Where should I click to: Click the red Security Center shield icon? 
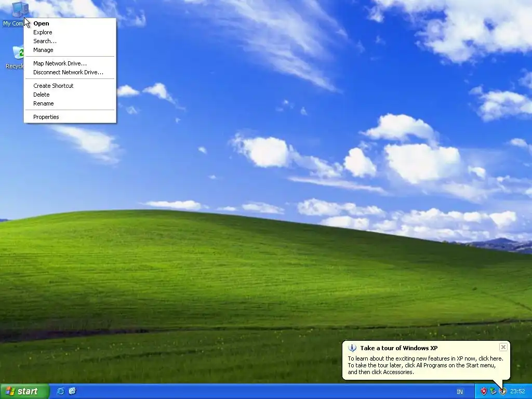[x=484, y=392]
